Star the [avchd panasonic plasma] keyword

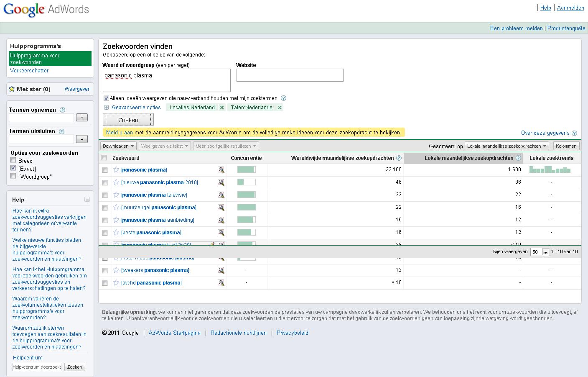(x=116, y=283)
